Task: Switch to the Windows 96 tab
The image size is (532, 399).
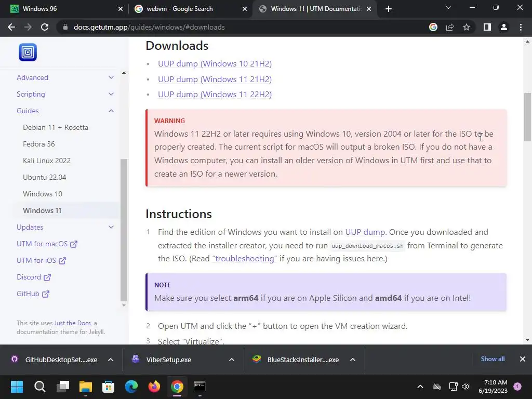Action: click(x=66, y=9)
